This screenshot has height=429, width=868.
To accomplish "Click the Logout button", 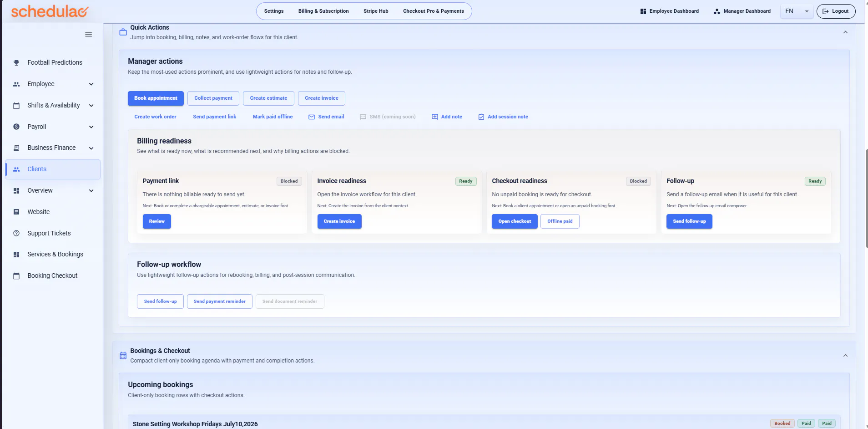I will [x=836, y=11].
